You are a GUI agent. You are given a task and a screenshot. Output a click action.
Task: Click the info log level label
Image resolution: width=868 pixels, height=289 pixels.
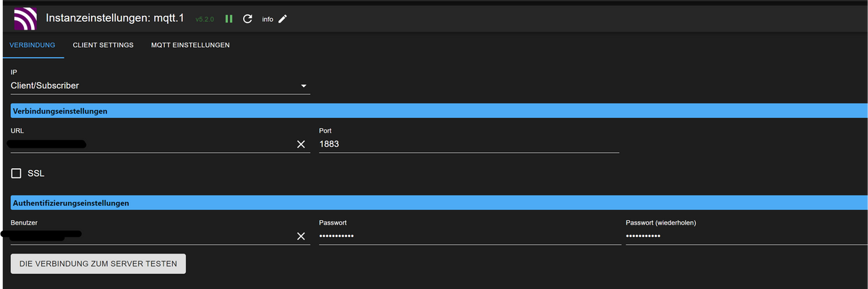click(268, 20)
